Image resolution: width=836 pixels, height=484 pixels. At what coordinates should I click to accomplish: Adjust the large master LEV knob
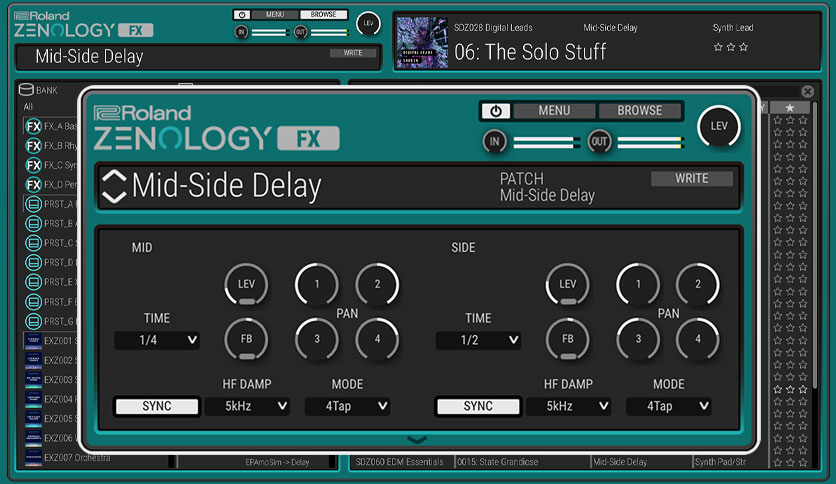pos(719,126)
